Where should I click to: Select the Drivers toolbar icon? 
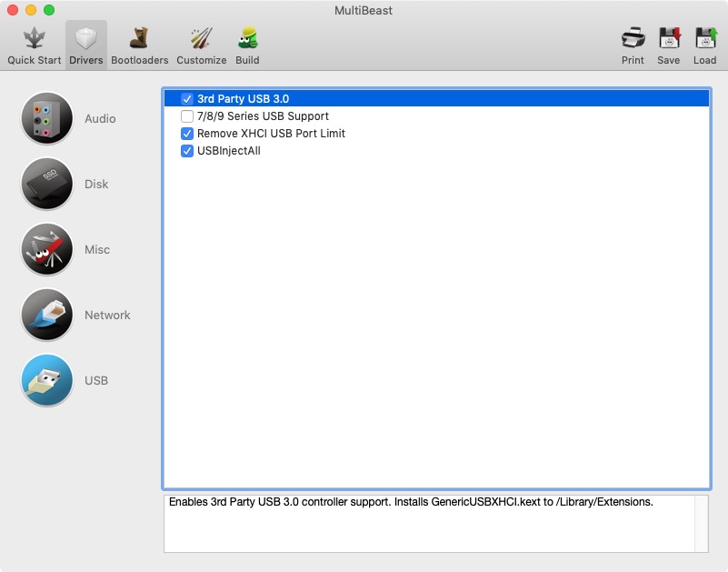86,38
